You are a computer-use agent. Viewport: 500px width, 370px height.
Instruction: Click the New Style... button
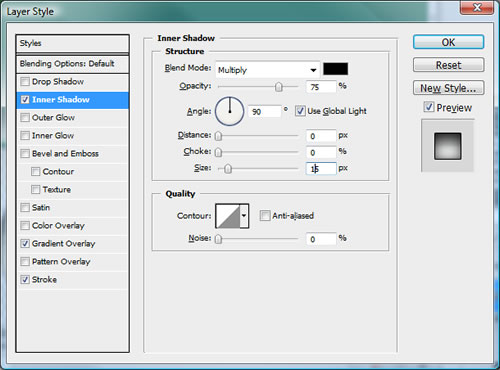pos(448,88)
